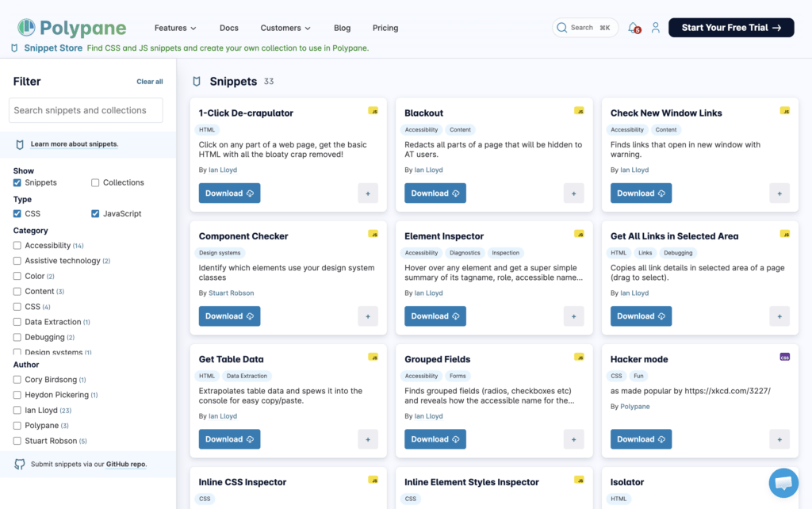Click JS badge on Element Inspector card
The width and height of the screenshot is (812, 509).
tap(579, 234)
